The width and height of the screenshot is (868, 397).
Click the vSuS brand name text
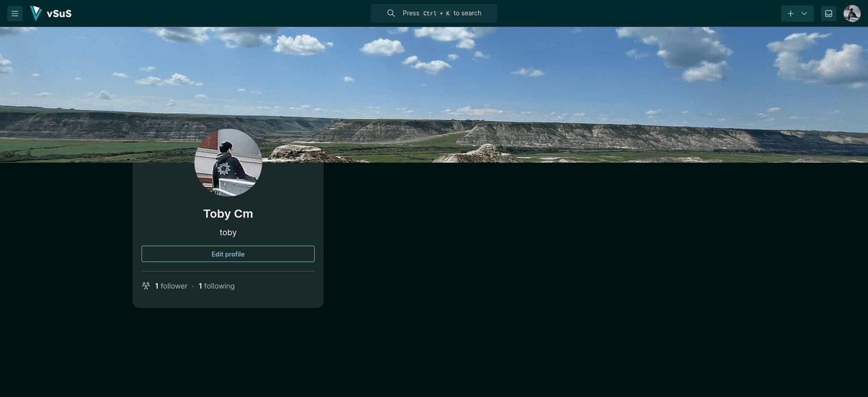[x=60, y=14]
